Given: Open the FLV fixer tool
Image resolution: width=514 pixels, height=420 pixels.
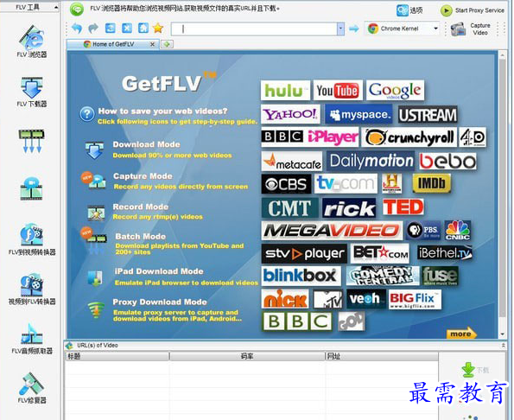Looking at the screenshot, I should (31, 387).
